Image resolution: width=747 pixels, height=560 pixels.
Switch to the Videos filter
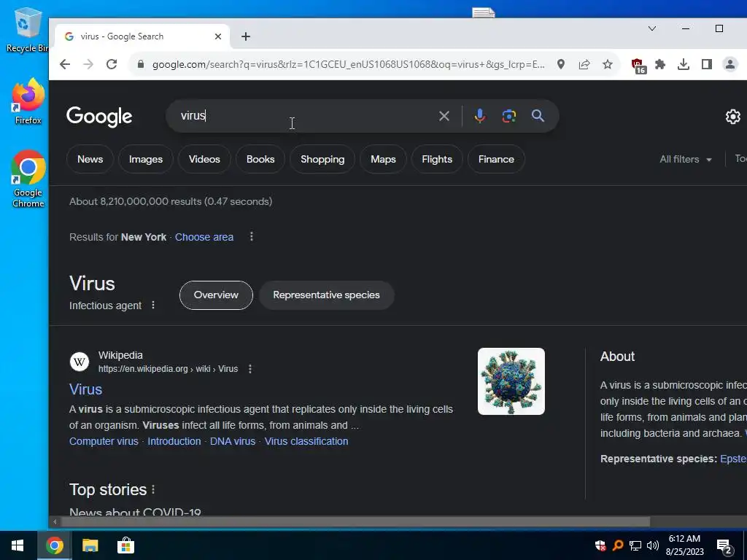pyautogui.click(x=204, y=160)
